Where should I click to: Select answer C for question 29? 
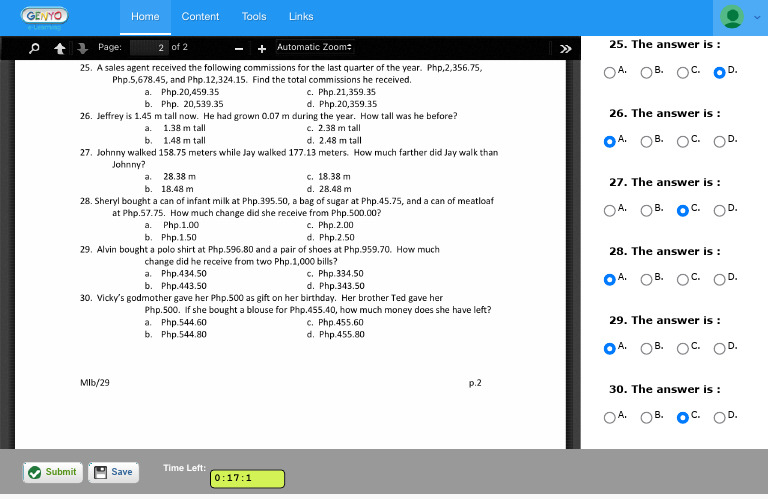683,349
